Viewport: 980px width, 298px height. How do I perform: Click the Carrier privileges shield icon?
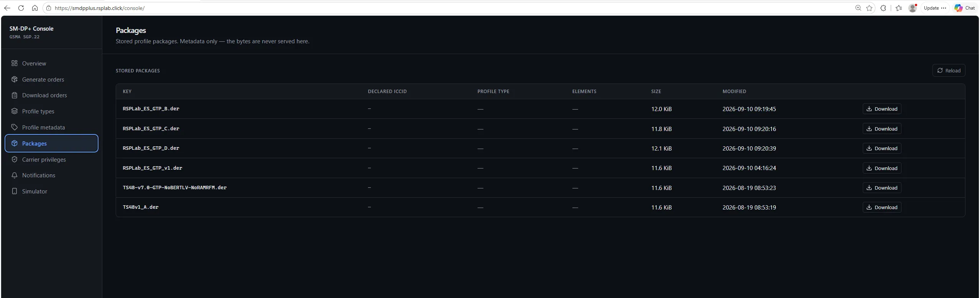click(x=15, y=159)
